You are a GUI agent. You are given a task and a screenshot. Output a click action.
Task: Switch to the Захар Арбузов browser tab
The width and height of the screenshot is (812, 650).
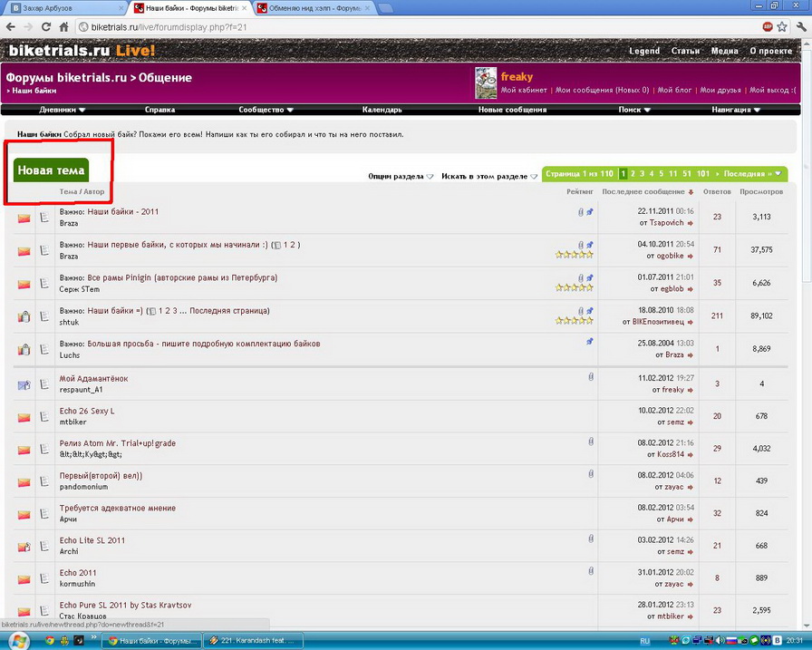pos(59,8)
